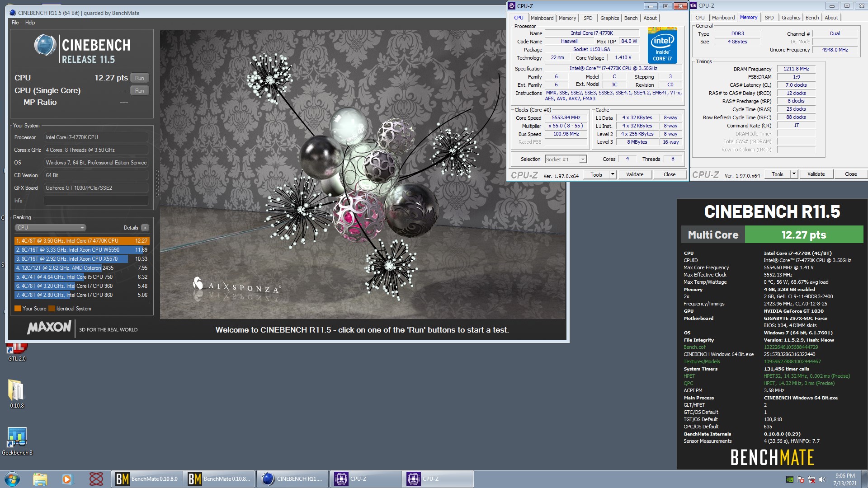The width and height of the screenshot is (868, 488).
Task: Open SPD tab in CPU-Z CPU window
Action: (x=588, y=18)
